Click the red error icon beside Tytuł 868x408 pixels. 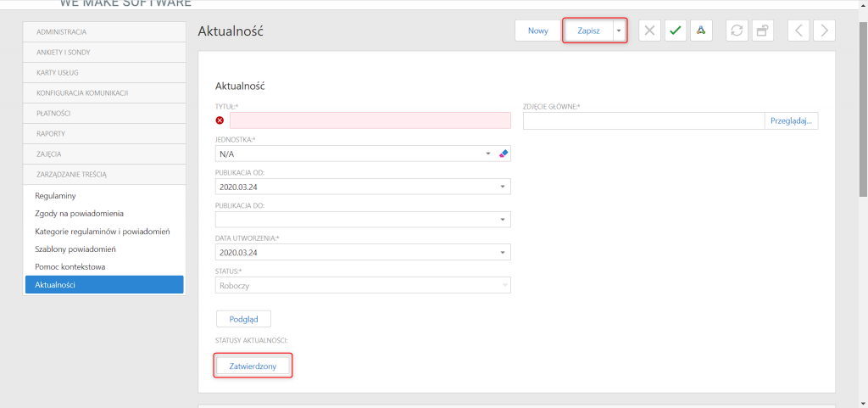tap(220, 120)
